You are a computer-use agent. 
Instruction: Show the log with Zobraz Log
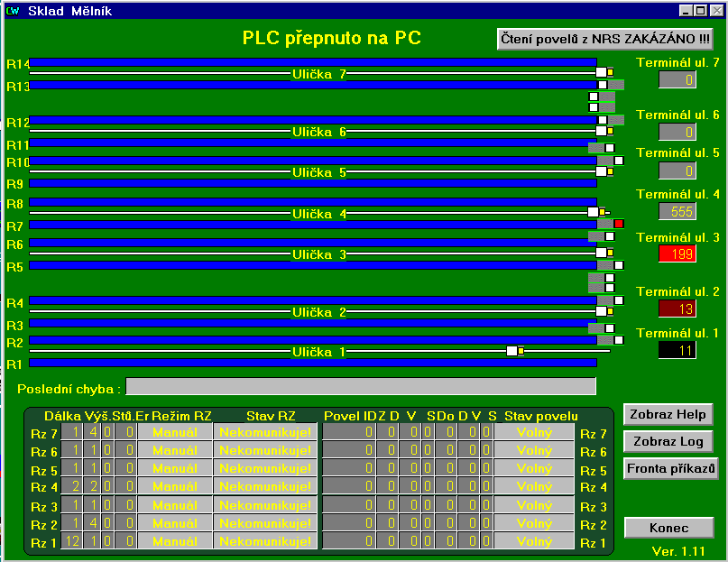tap(668, 442)
